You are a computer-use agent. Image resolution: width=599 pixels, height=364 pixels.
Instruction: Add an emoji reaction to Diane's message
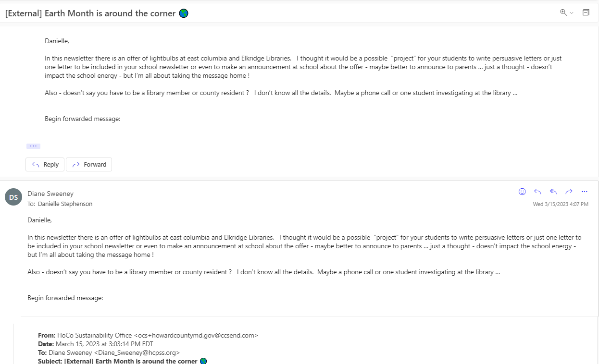[523, 192]
